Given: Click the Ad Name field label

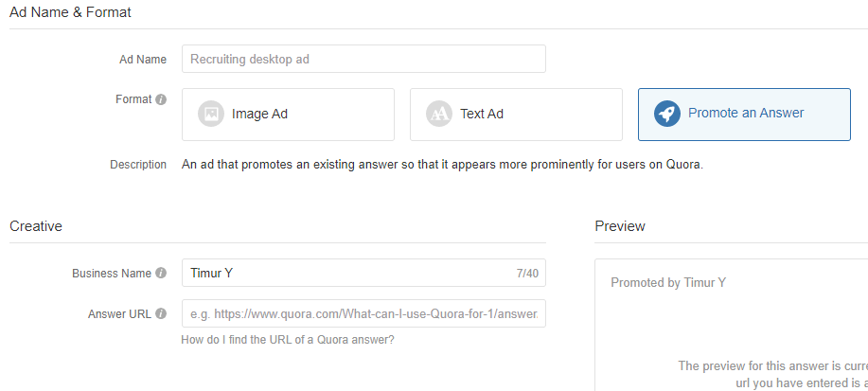Looking at the screenshot, I should point(143,60).
